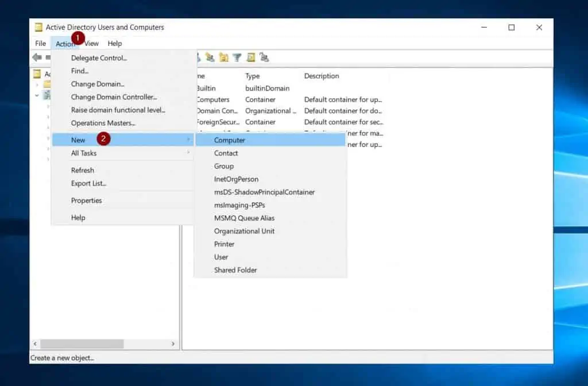The width and height of the screenshot is (588, 386).
Task: Choose InetOrgPerson from New submenu
Action: pos(270,179)
